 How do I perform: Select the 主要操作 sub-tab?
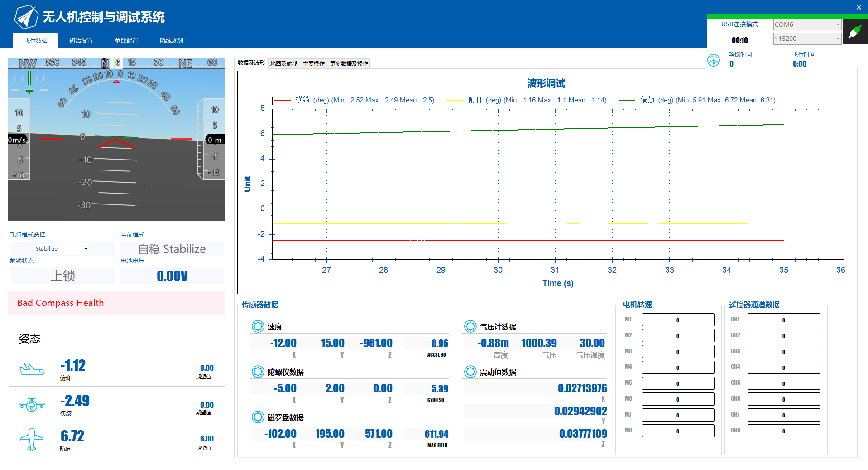(314, 63)
